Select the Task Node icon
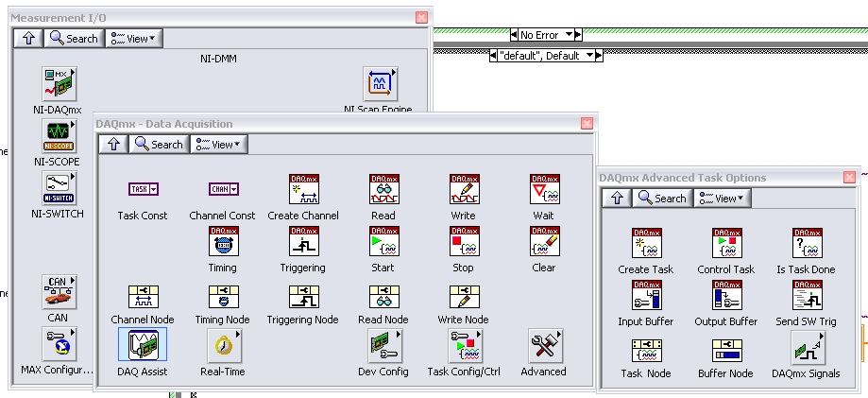 647,351
